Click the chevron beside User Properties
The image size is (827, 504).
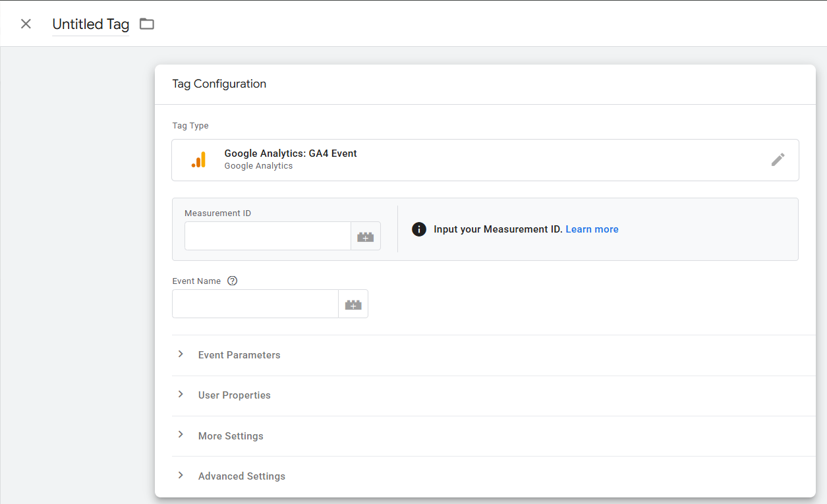point(181,395)
